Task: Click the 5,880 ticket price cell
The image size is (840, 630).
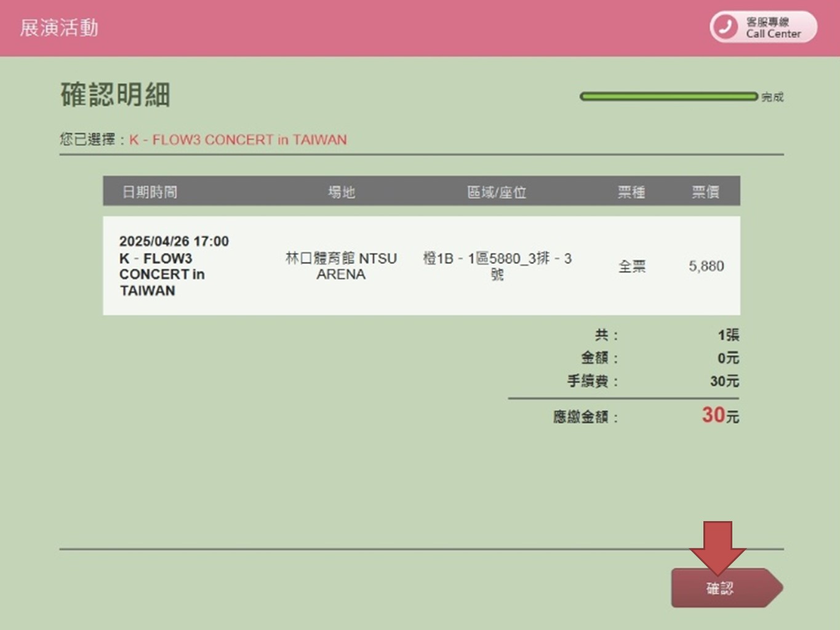Action: pyautogui.click(x=706, y=266)
